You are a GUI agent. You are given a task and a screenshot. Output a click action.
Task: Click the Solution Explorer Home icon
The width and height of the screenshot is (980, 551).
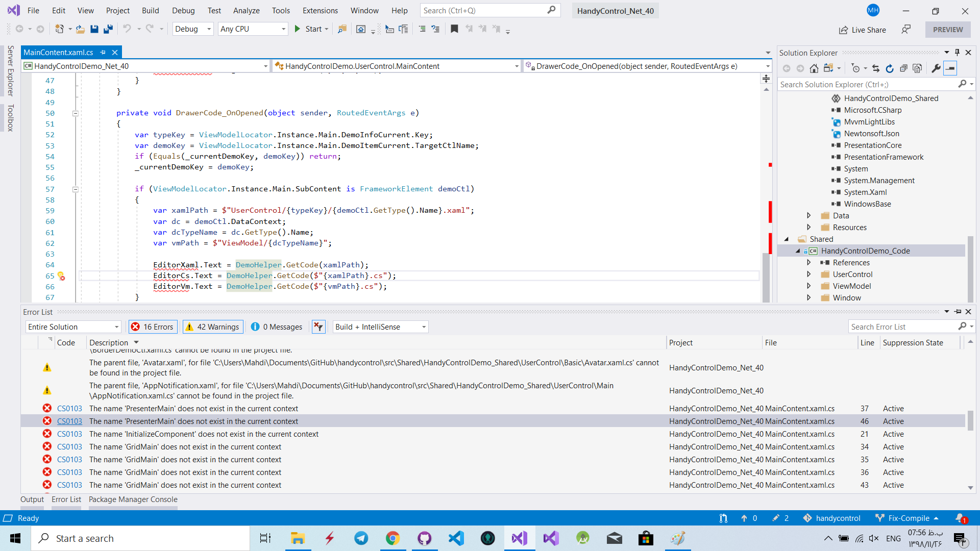click(x=814, y=68)
